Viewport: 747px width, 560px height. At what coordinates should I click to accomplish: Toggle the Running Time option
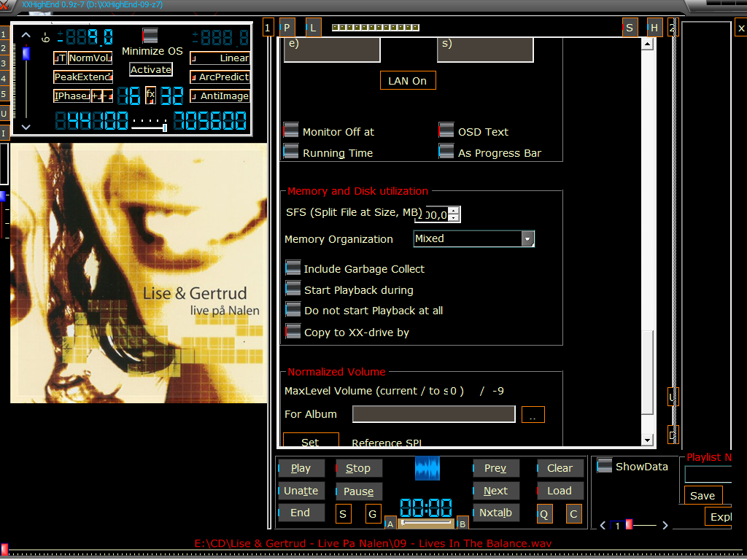click(x=291, y=152)
